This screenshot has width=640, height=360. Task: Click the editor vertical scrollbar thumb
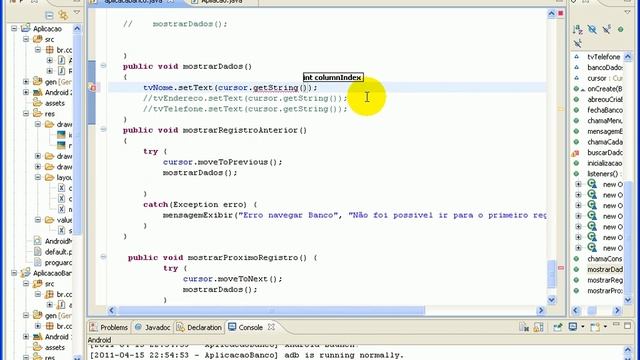[x=551, y=275]
